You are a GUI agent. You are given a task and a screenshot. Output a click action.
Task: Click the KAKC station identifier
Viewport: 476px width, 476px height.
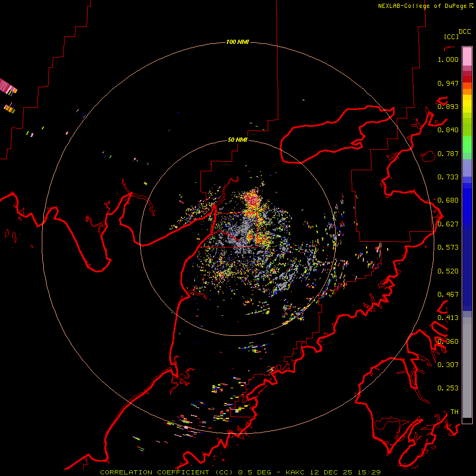click(x=295, y=472)
